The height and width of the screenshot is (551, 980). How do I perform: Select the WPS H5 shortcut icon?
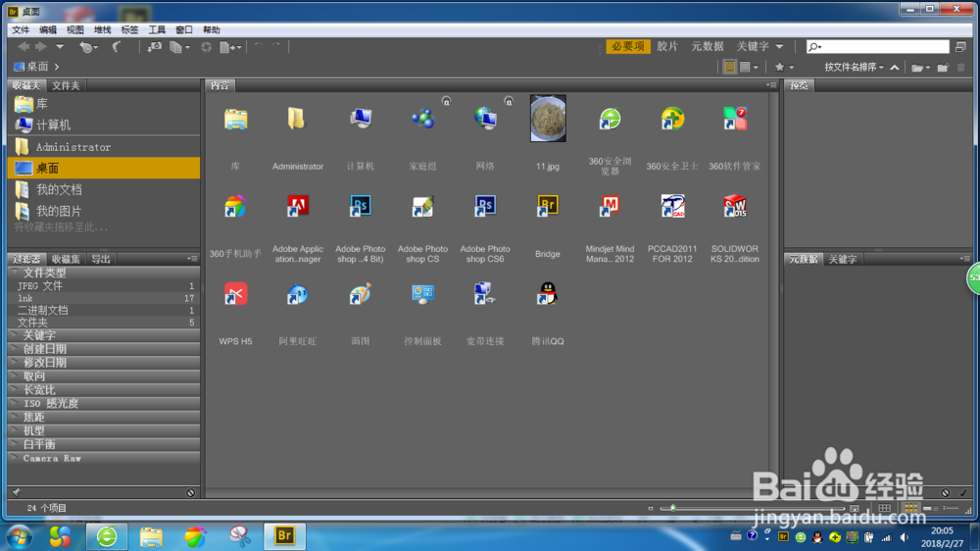[235, 293]
